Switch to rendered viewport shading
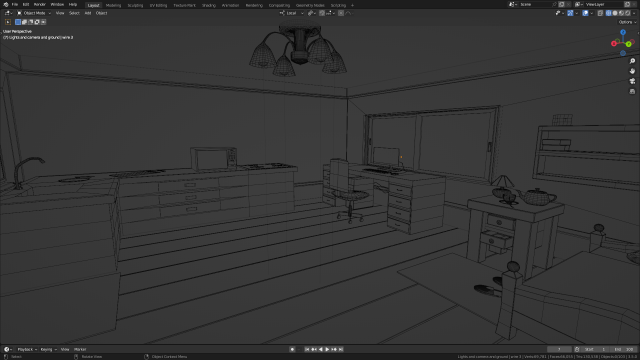 tap(628, 13)
